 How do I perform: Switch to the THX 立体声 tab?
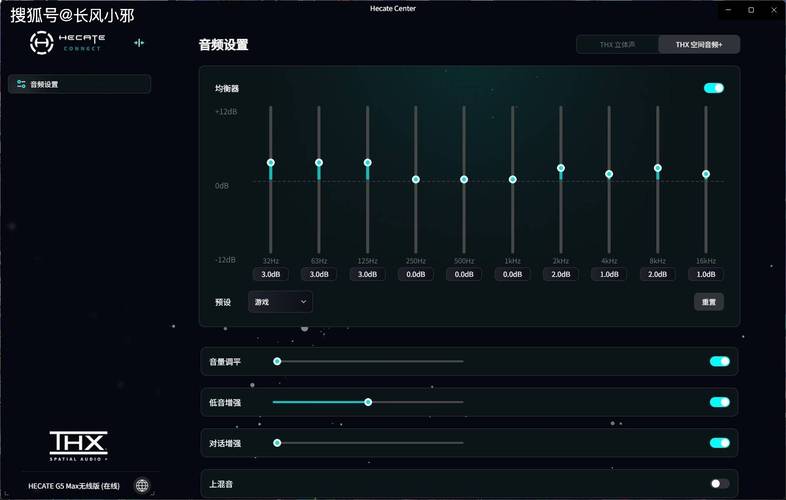click(x=618, y=45)
